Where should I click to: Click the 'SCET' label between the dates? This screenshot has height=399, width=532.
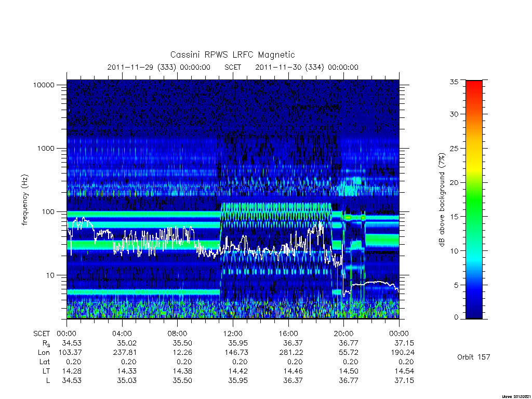pos(233,67)
